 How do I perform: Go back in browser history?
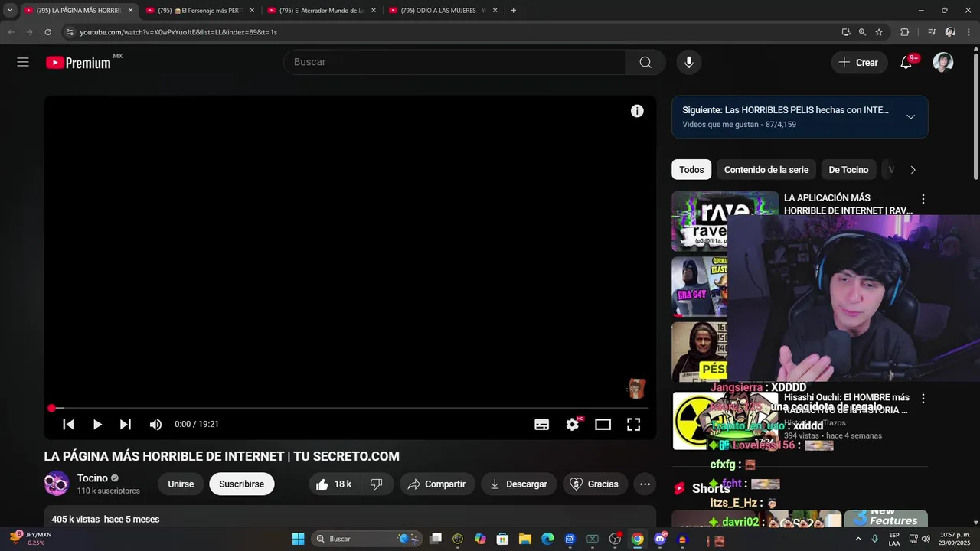pos(11,32)
